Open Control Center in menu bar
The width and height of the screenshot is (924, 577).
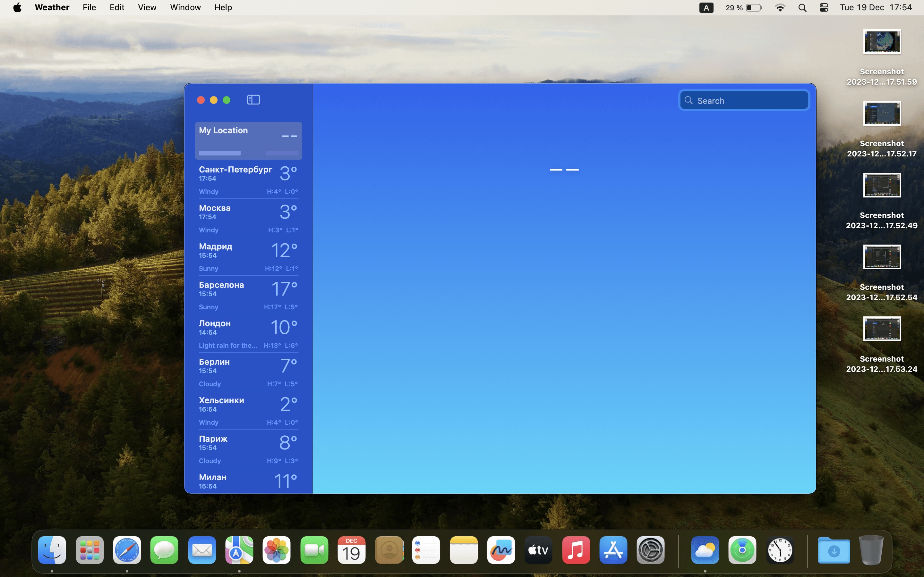point(824,8)
